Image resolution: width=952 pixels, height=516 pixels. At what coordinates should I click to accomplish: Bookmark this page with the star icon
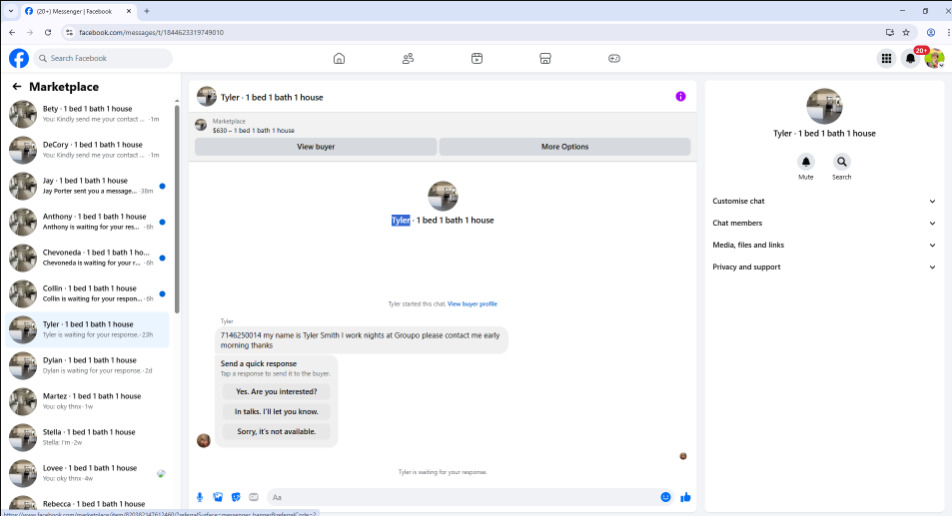[x=906, y=32]
